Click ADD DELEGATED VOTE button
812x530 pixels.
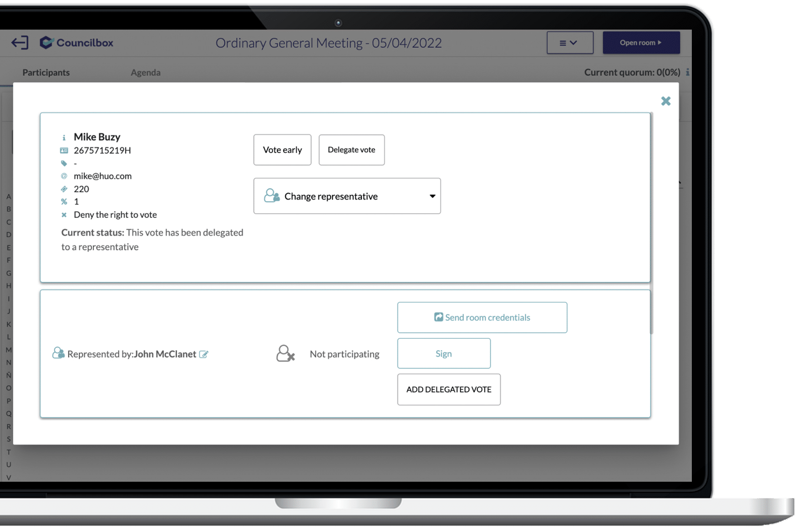[x=449, y=389]
